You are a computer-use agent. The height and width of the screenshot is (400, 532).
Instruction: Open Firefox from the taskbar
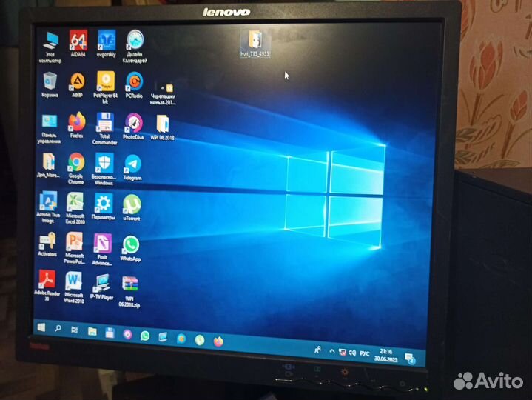[x=218, y=341]
